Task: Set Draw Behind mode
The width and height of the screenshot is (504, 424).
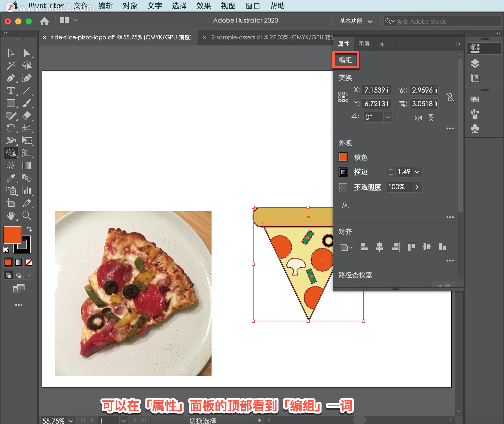Action: tap(19, 275)
